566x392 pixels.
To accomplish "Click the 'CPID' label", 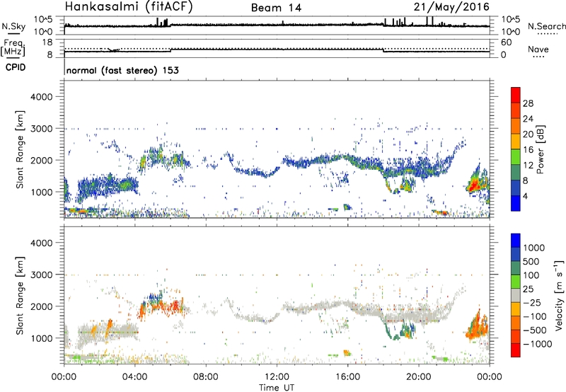I will point(16,67).
